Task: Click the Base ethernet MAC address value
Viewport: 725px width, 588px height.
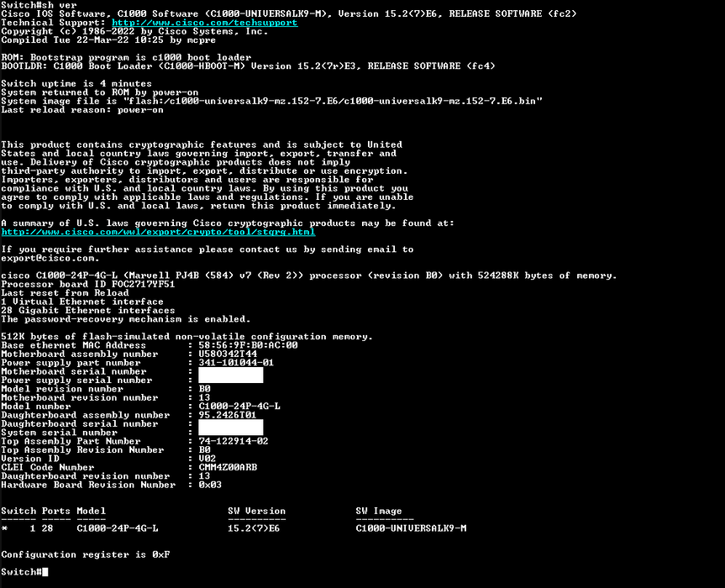Action: click(249, 345)
